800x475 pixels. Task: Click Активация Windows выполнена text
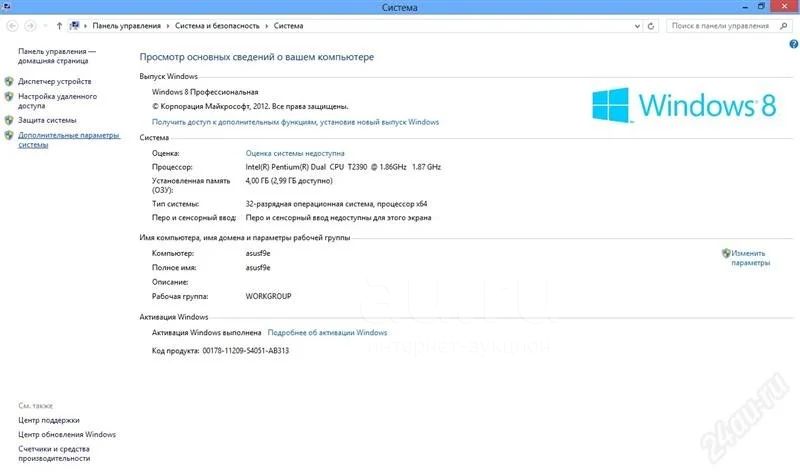(x=206, y=333)
